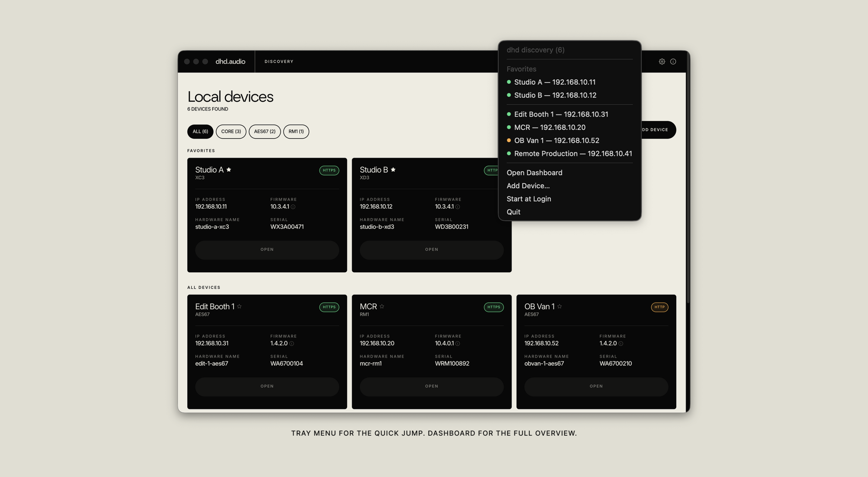Click OPEN on the MCR card
This screenshot has width=868, height=477.
click(431, 387)
